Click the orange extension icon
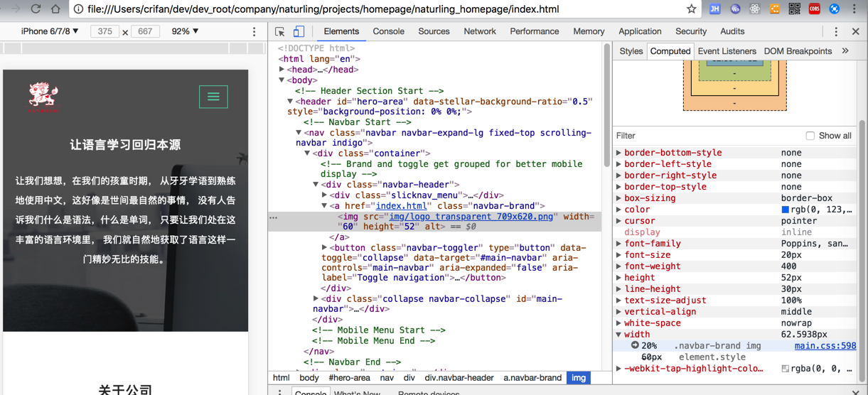The image size is (868, 395). click(x=775, y=9)
